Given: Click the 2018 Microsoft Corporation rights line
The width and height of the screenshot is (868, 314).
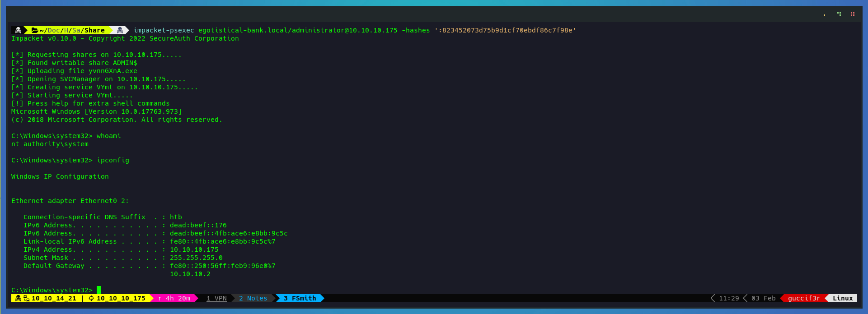Looking at the screenshot, I should [117, 120].
